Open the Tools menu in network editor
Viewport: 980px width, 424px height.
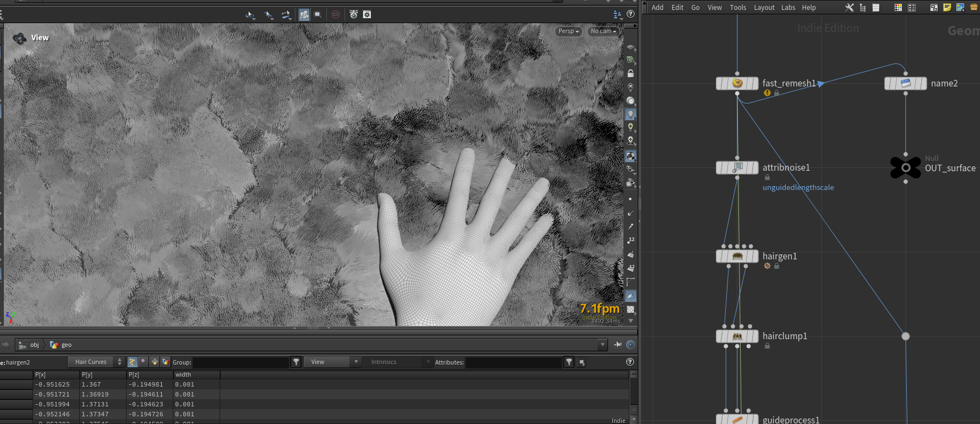tap(738, 8)
